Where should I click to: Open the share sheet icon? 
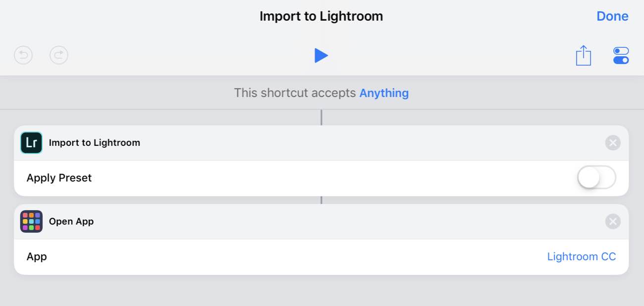(584, 55)
